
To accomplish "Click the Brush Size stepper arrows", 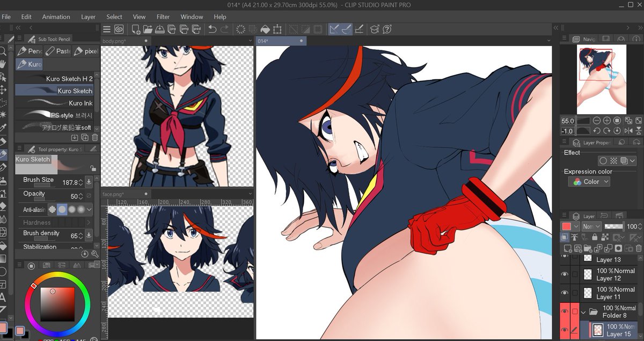I will [x=80, y=182].
